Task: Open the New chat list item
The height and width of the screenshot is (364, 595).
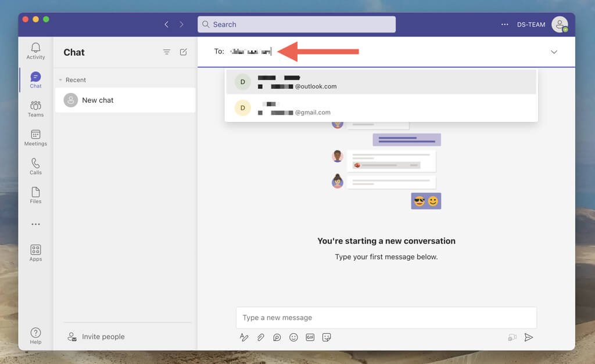Action: pyautogui.click(x=126, y=100)
